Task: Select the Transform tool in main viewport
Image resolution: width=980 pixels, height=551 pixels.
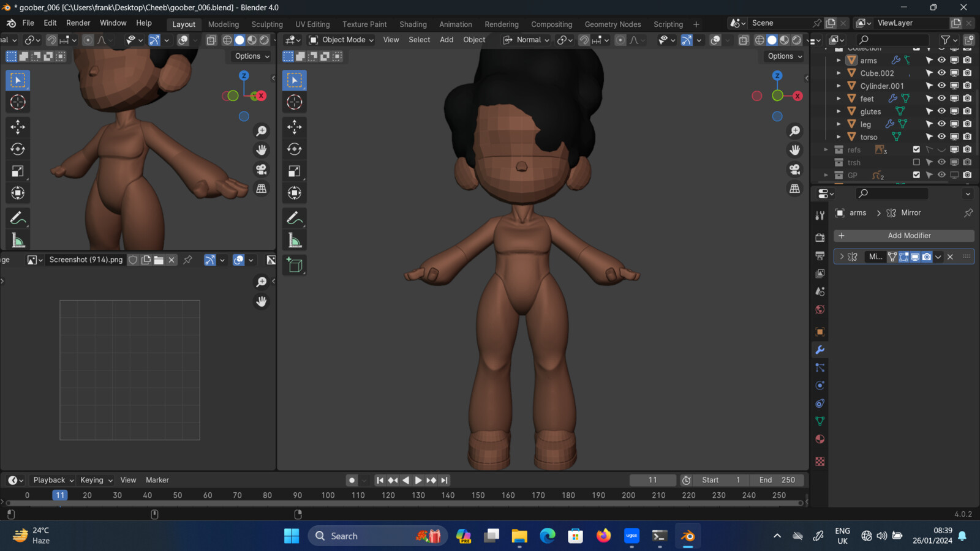Action: (x=295, y=193)
